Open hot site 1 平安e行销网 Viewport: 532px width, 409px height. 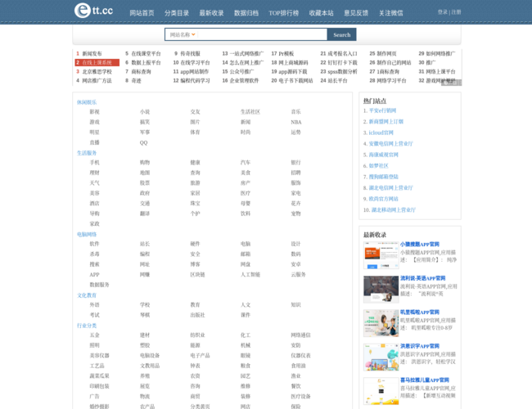[x=382, y=110]
